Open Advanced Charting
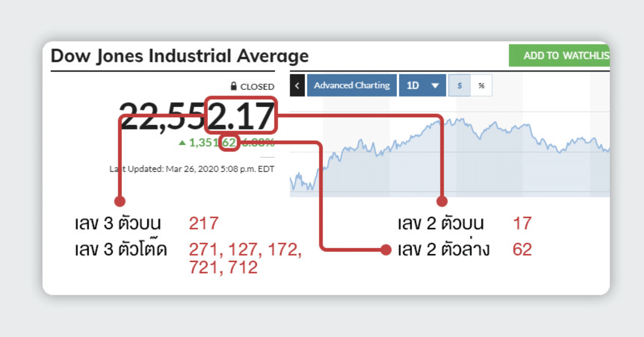 pos(351,85)
